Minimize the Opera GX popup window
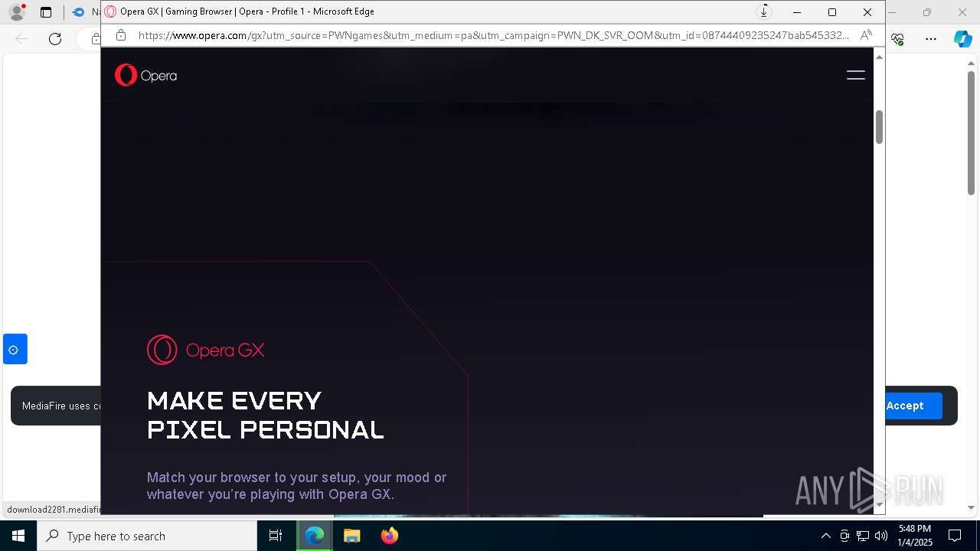 [797, 12]
